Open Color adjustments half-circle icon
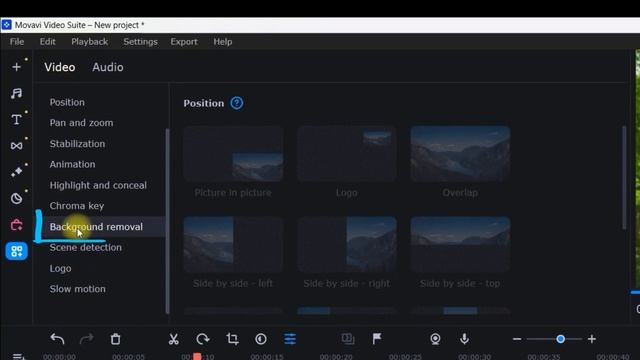 tap(261, 339)
